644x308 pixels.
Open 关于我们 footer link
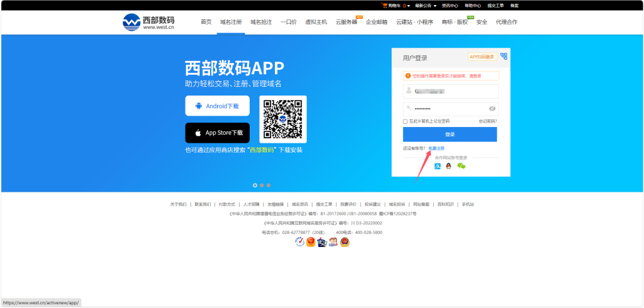(x=178, y=204)
